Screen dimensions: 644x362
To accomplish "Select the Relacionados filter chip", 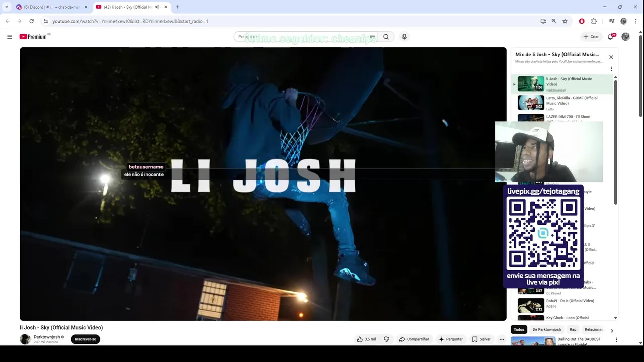I will [594, 330].
